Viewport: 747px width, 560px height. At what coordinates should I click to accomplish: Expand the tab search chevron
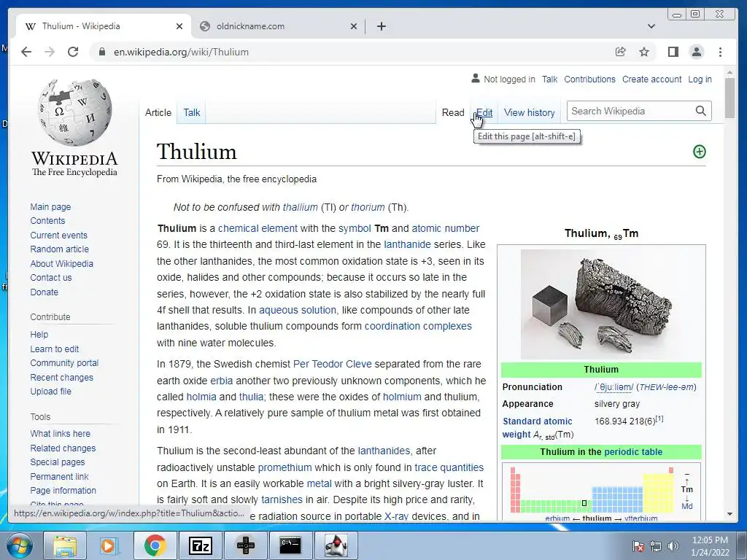[651, 26]
